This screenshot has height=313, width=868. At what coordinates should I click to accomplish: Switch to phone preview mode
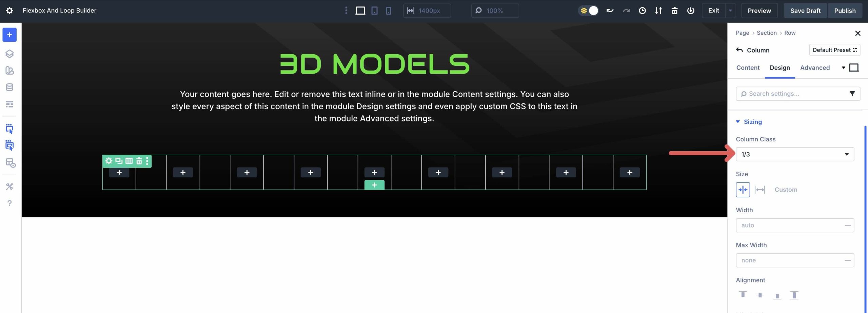388,11
